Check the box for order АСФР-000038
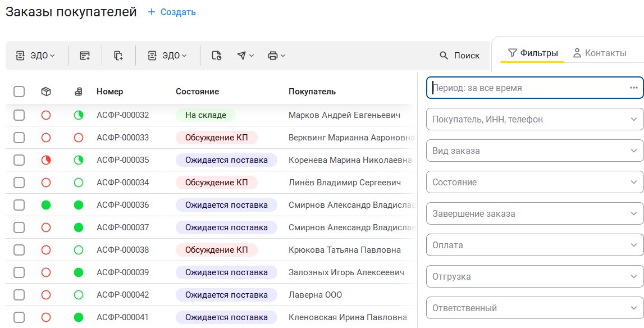Screen dimensions: 644x328 pos(19,250)
